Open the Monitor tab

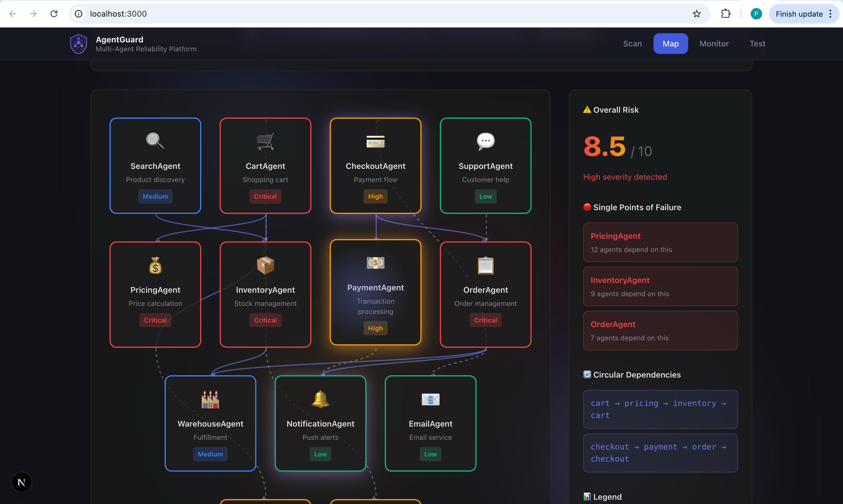coord(714,44)
